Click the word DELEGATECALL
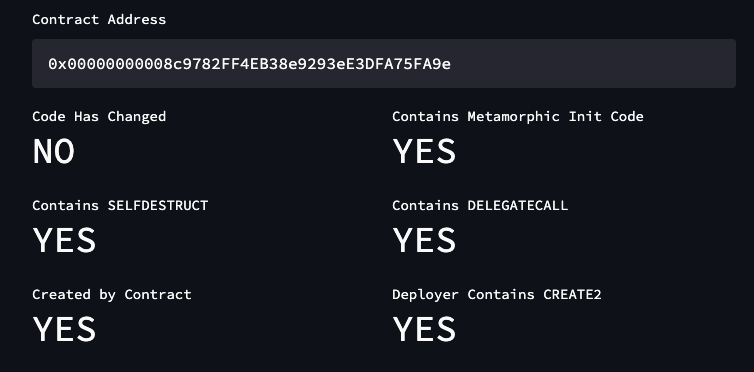The image size is (754, 372). (517, 205)
